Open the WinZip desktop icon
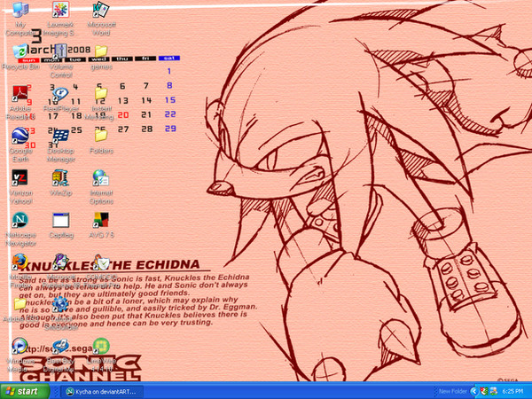 60,178
